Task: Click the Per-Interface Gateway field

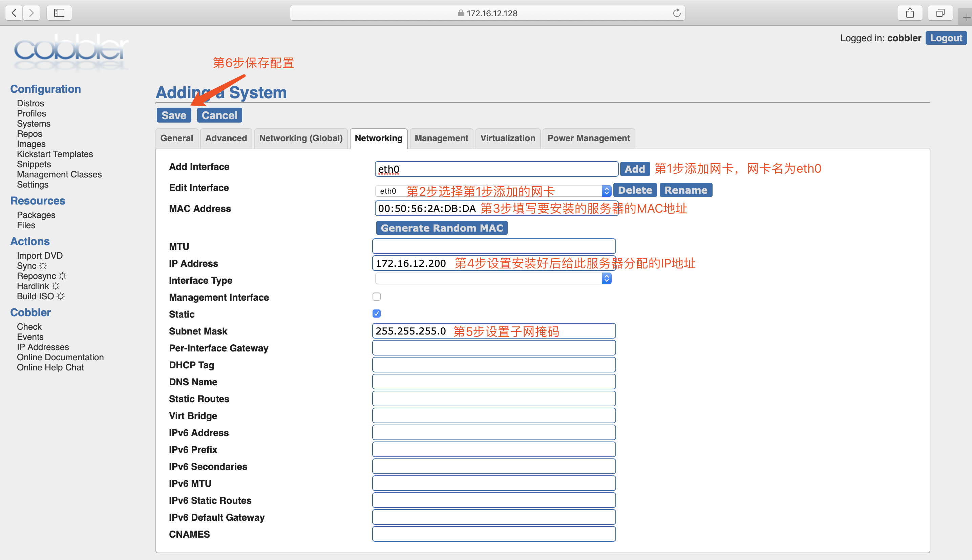Action: tap(494, 348)
